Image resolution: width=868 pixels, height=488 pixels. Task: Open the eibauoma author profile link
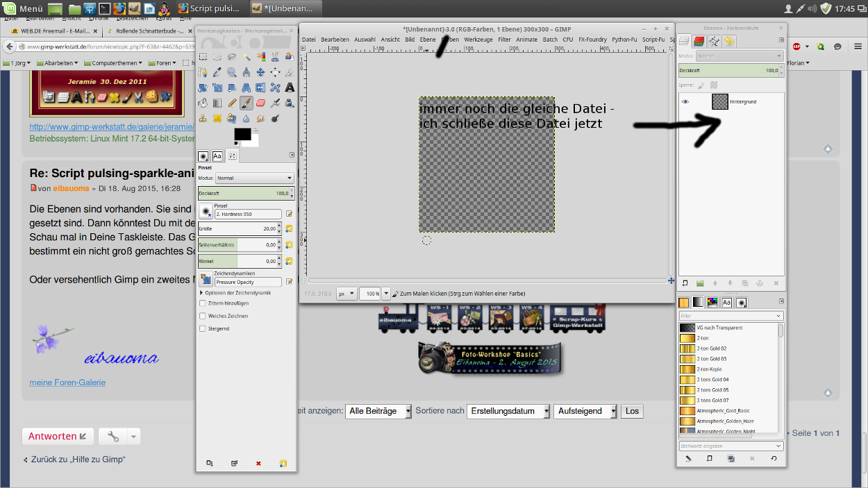point(72,188)
